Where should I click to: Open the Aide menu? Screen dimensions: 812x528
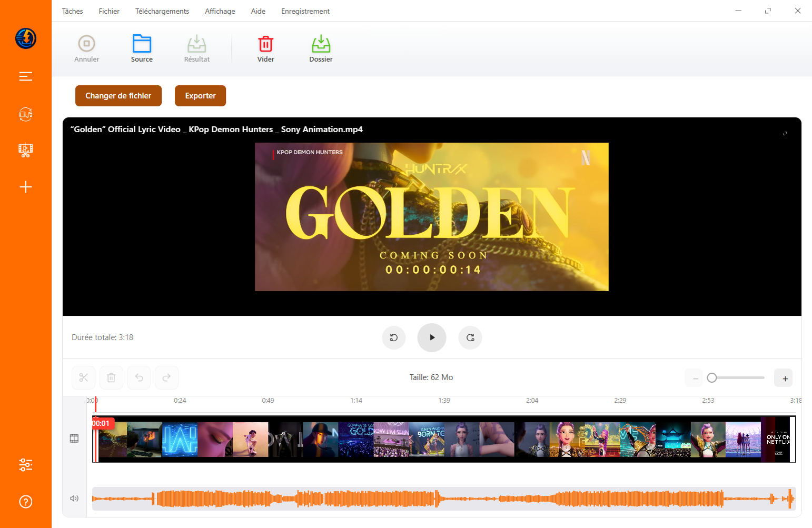click(x=258, y=11)
